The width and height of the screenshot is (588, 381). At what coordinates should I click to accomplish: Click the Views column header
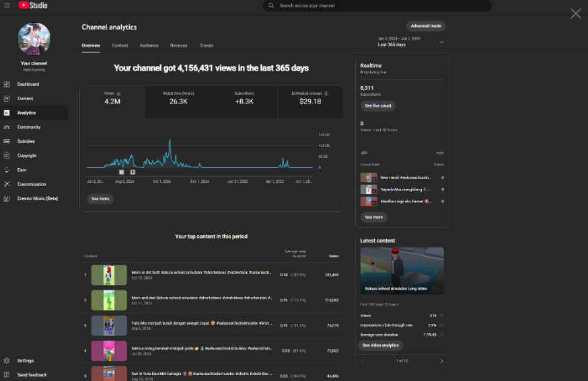[334, 256]
